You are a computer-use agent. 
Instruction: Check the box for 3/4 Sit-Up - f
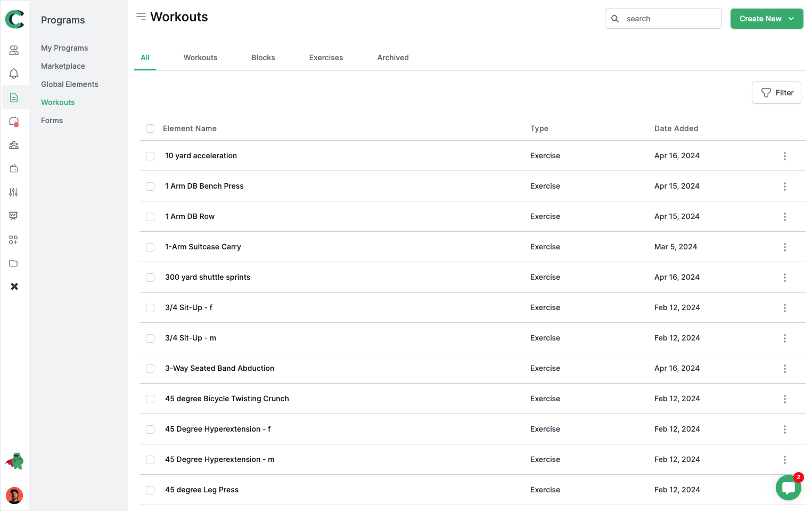click(x=150, y=308)
